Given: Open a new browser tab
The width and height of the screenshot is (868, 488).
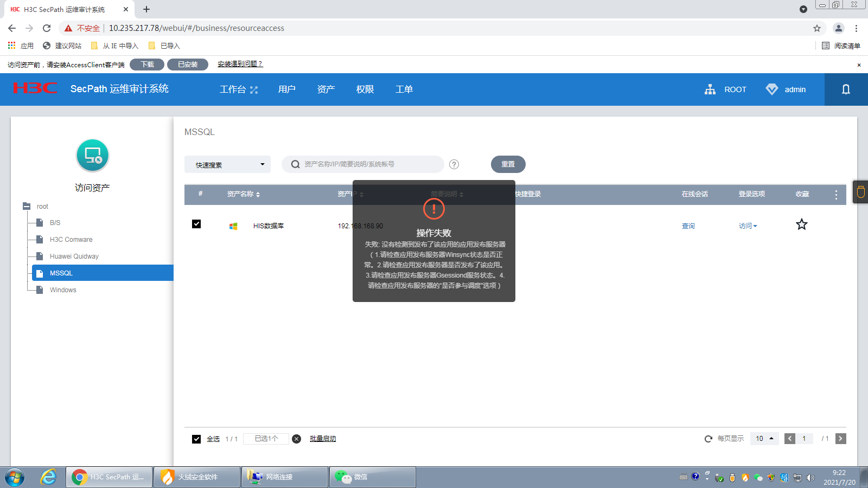Looking at the screenshot, I should 146,9.
